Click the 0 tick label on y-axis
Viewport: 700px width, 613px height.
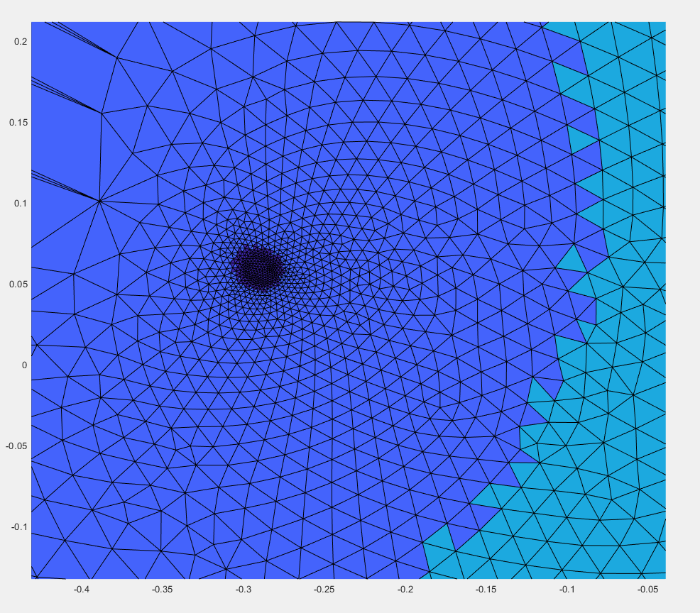point(25,365)
